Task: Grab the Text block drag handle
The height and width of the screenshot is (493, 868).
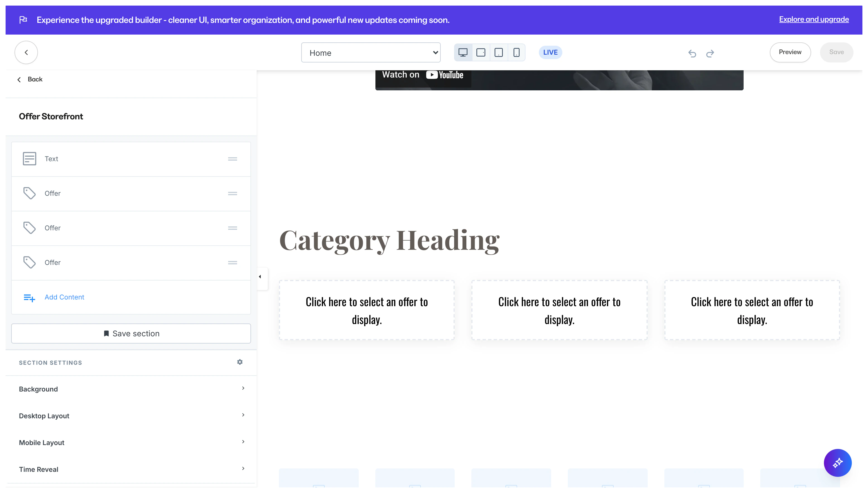Action: click(232, 159)
